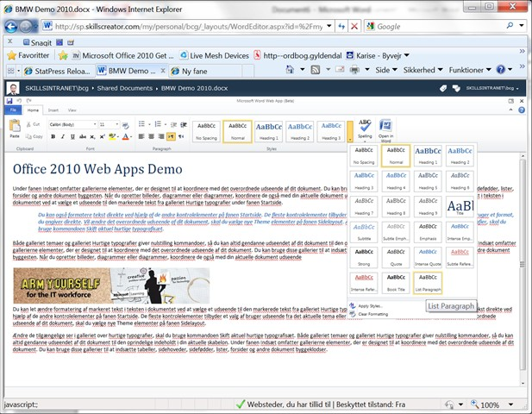Click the Save icon in quick access toolbar
The image size is (532, 414).
click(9, 101)
